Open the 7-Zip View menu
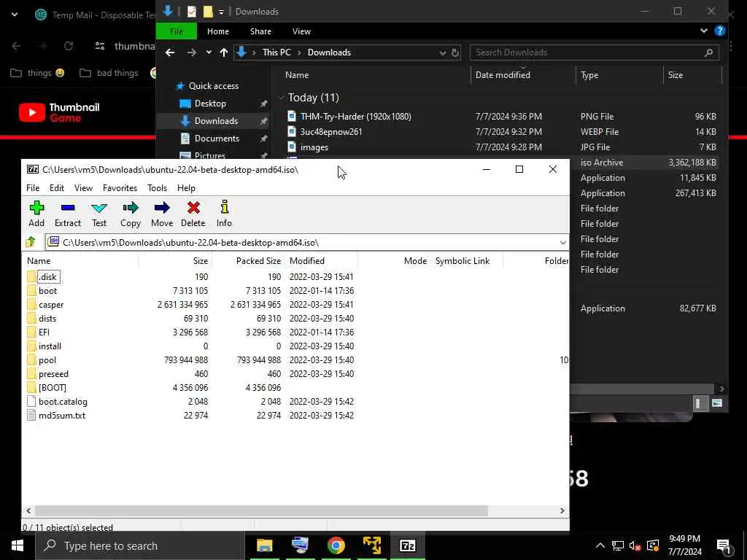Screen dimensions: 747x560 coord(83,187)
